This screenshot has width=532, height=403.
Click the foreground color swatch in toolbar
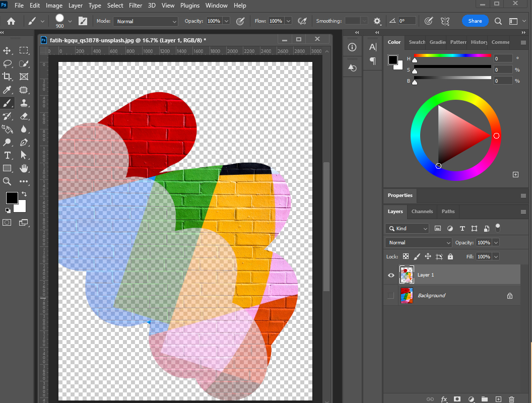pos(12,198)
